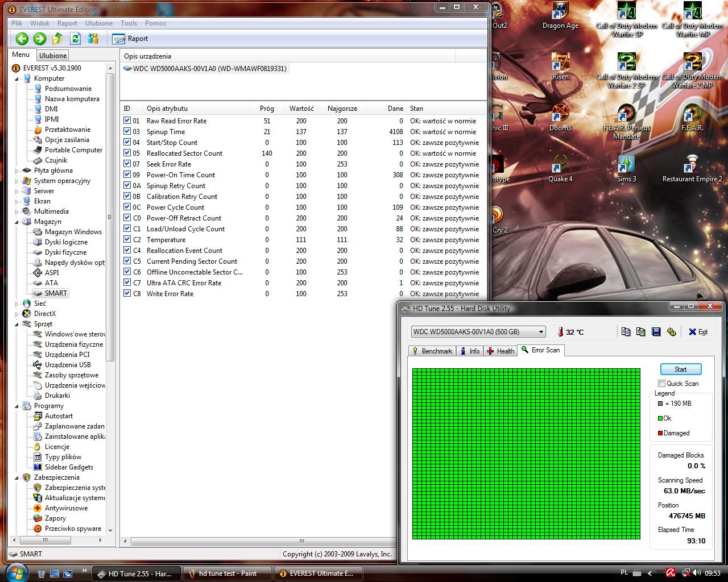Collapse the Komputer tree node
The image size is (728, 582).
[17, 78]
